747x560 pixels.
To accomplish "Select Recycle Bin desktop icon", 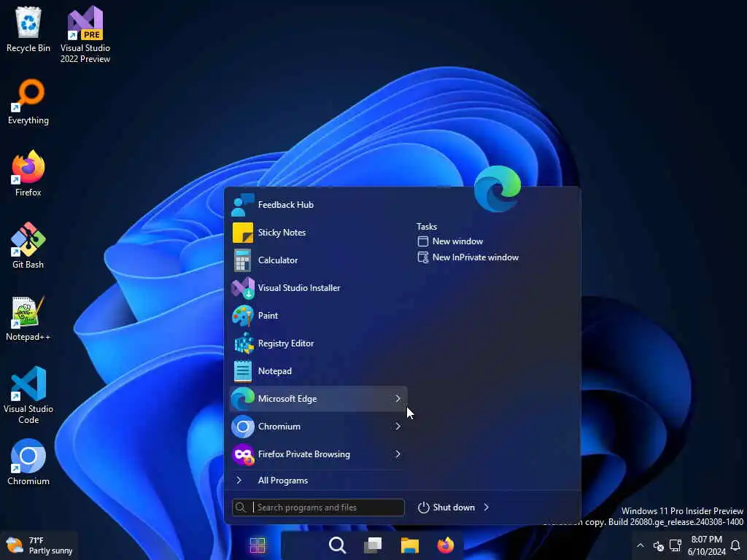I will pyautogui.click(x=28, y=29).
